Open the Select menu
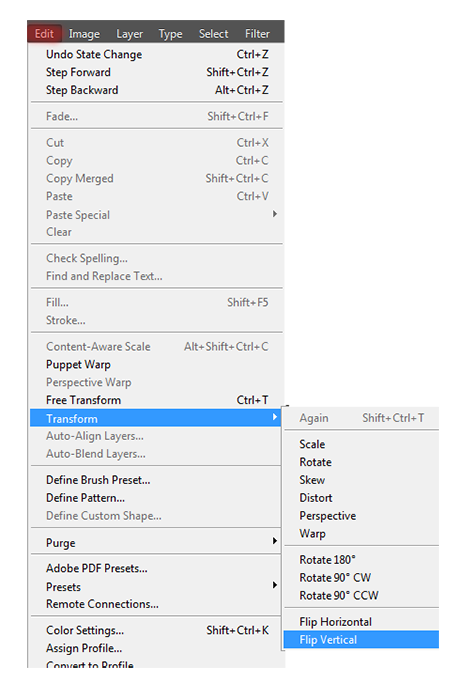 click(213, 34)
